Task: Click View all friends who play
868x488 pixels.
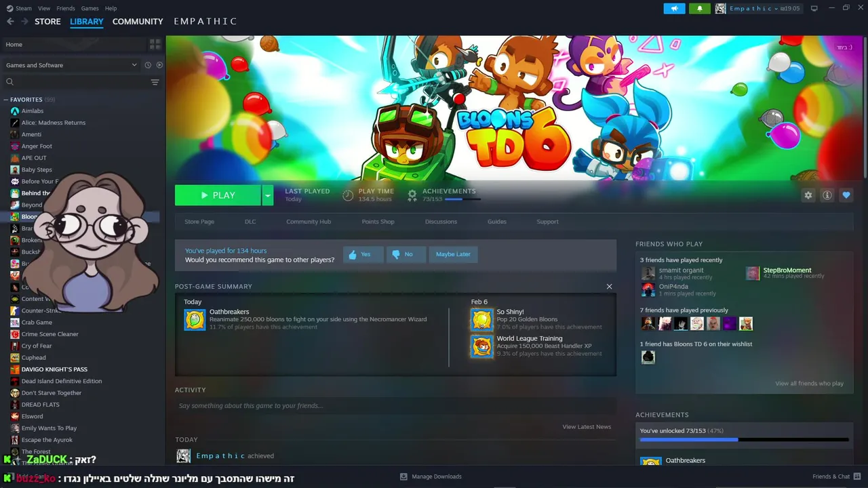Action: pos(809,384)
